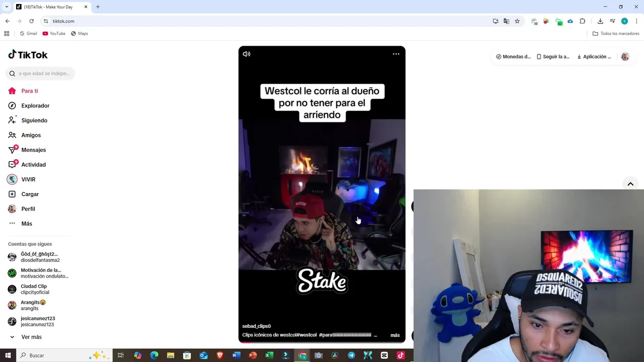644x362 pixels.
Task: Click the TikTok search field
Action: coord(40,73)
